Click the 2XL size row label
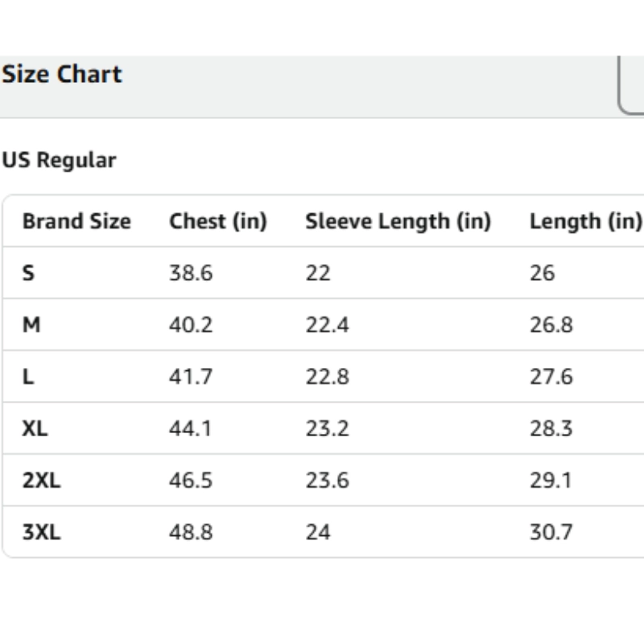 tap(41, 481)
